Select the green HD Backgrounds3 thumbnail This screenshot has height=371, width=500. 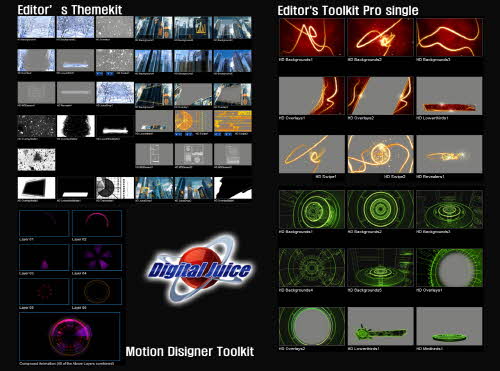[x=449, y=210]
